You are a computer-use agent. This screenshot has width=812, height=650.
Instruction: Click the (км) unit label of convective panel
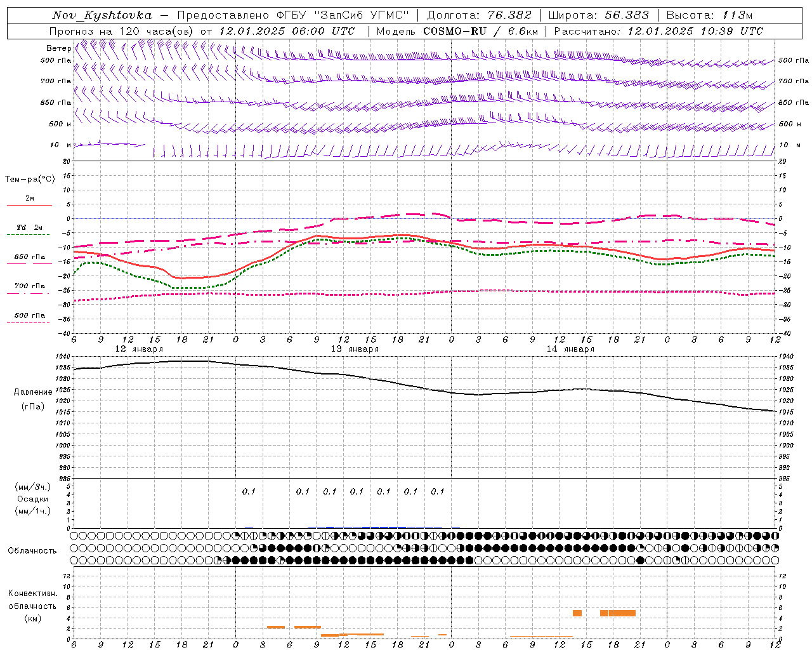coord(33,618)
